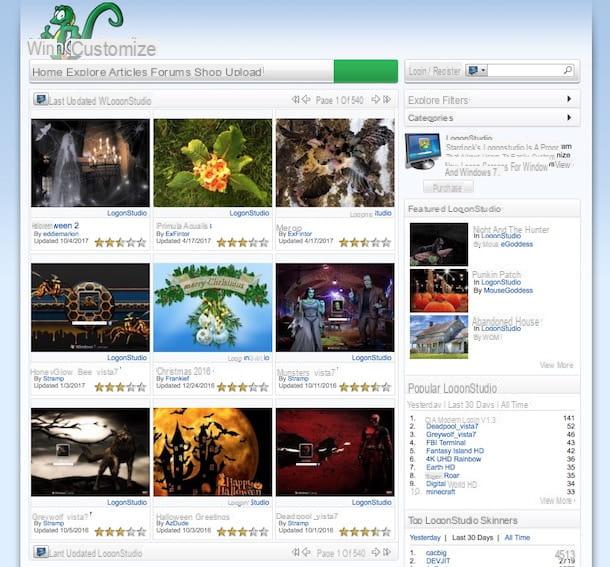Rate Halloween 2 using its star rating

[120, 243]
